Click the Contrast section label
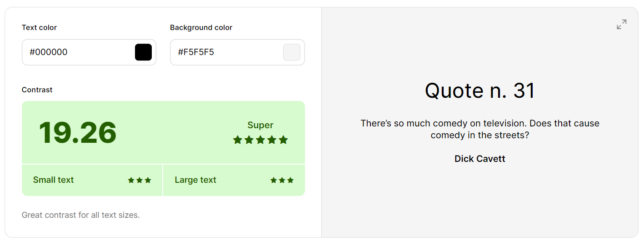The image size is (644, 241). tap(37, 90)
